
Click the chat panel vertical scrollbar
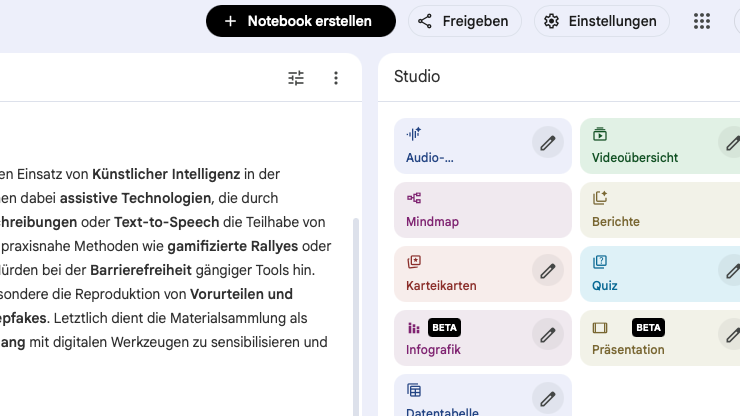[355, 300]
